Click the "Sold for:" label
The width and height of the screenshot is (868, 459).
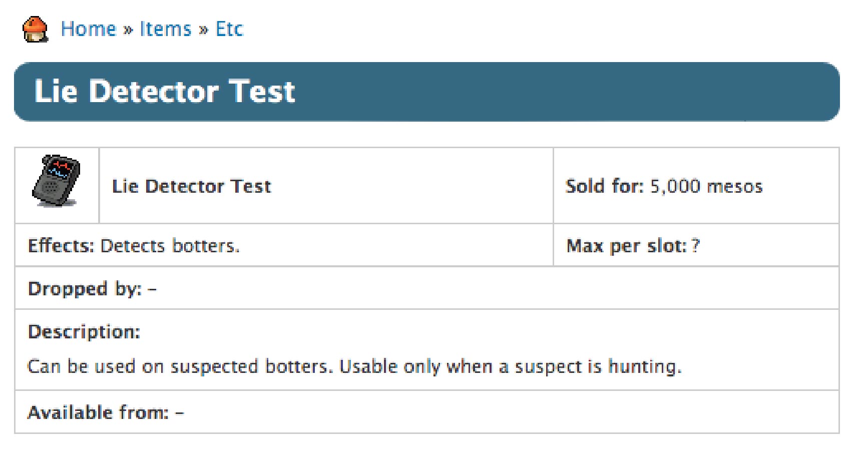pyautogui.click(x=604, y=186)
